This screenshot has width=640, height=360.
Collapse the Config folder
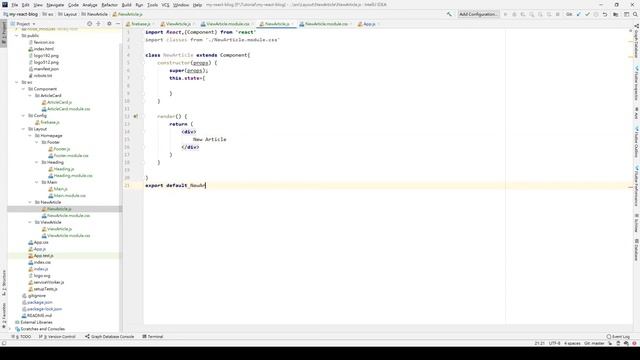pos(23,116)
